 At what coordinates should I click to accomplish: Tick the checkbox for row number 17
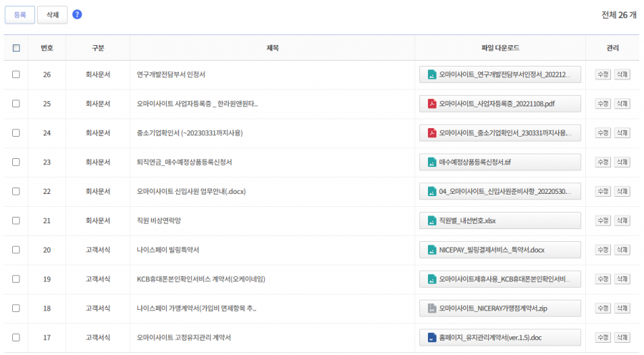16,338
